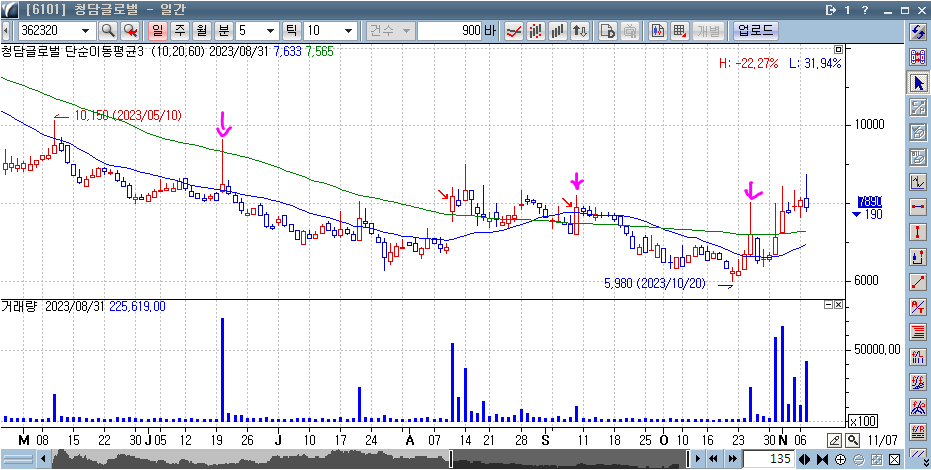Click the stock search magnifier icon
This screenshot has height=470, width=931.
click(x=107, y=30)
